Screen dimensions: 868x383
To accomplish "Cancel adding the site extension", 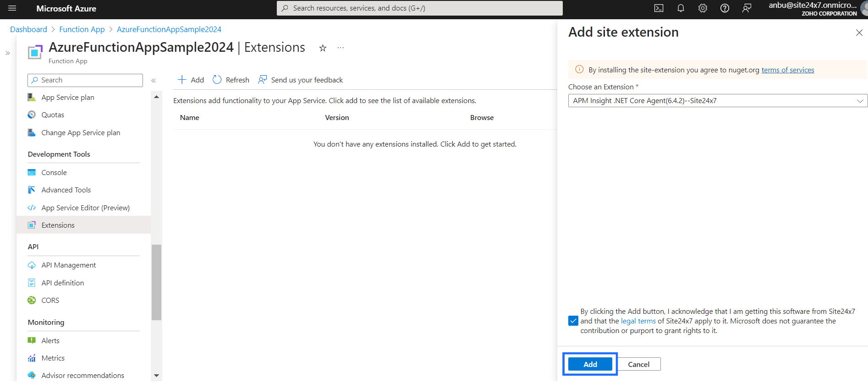I will coord(638,364).
